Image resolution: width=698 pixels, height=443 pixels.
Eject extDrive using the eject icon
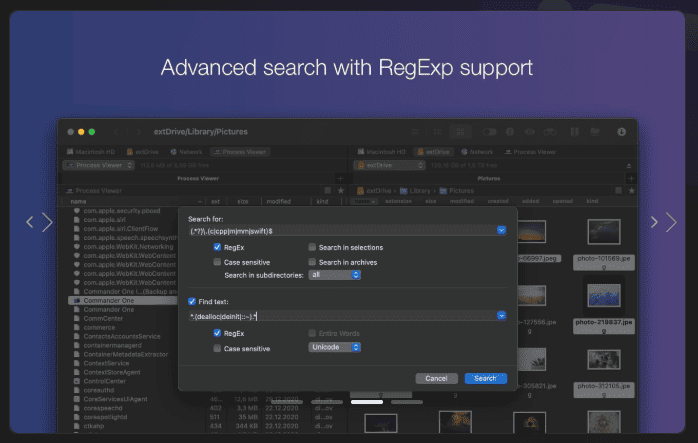(x=629, y=166)
